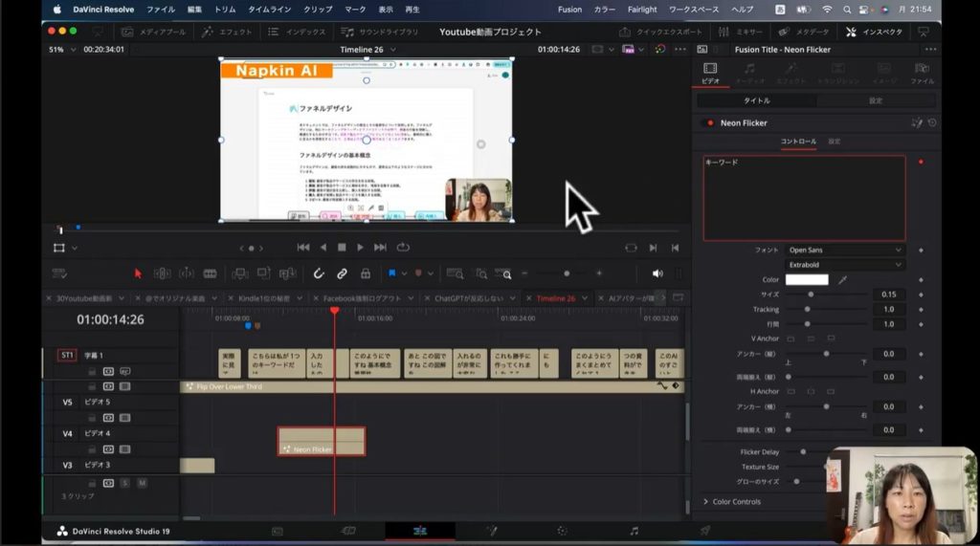980x546 pixels.
Task: Click the Flag marker icon
Action: pyautogui.click(x=392, y=273)
